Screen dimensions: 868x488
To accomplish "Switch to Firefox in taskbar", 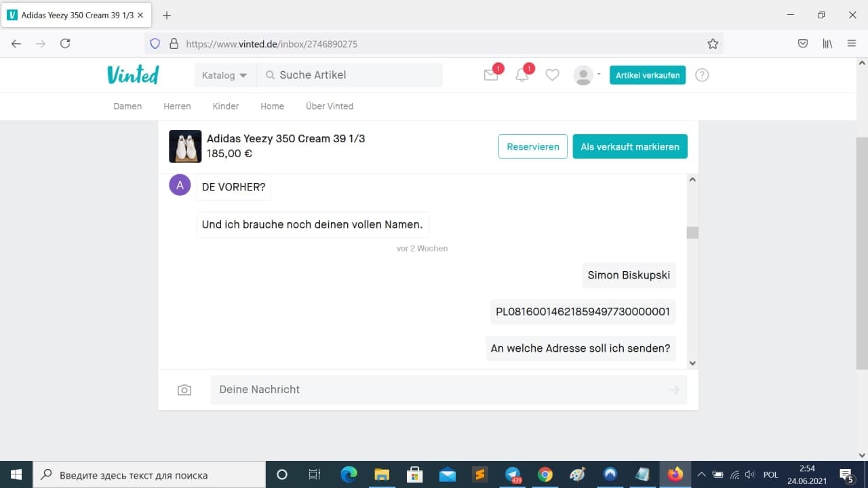I will click(675, 474).
